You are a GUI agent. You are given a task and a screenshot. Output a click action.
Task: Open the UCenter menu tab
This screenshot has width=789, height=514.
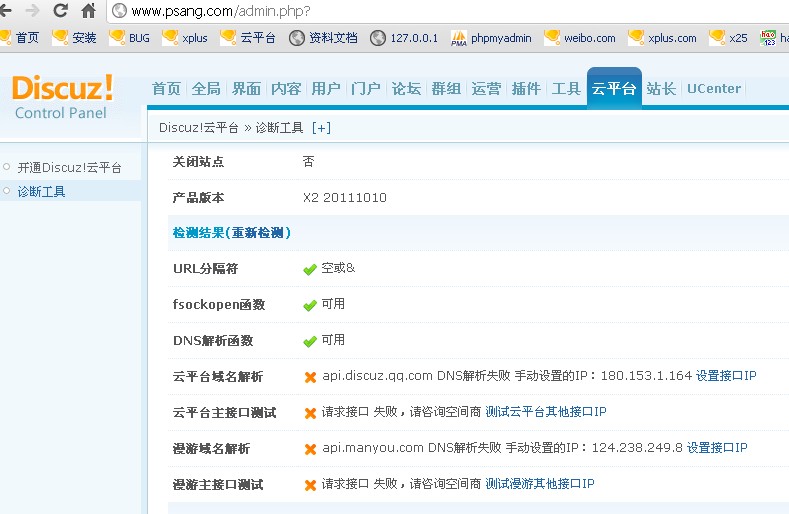coord(714,89)
